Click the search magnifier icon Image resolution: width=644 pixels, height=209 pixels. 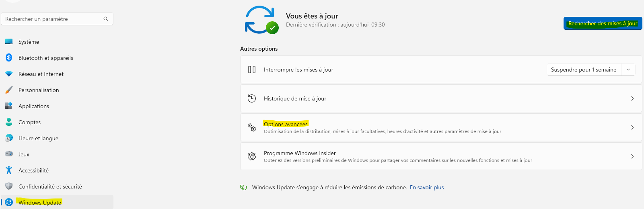(x=106, y=19)
